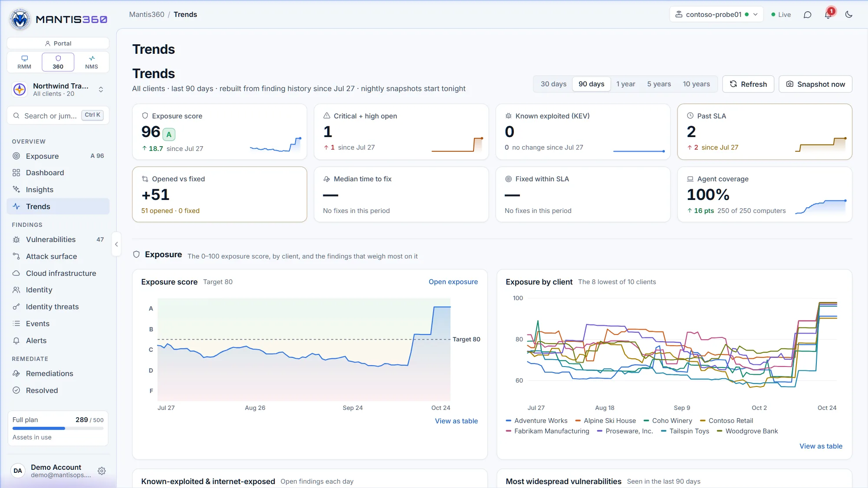
Task: Switch to 360 module
Action: pyautogui.click(x=58, y=62)
